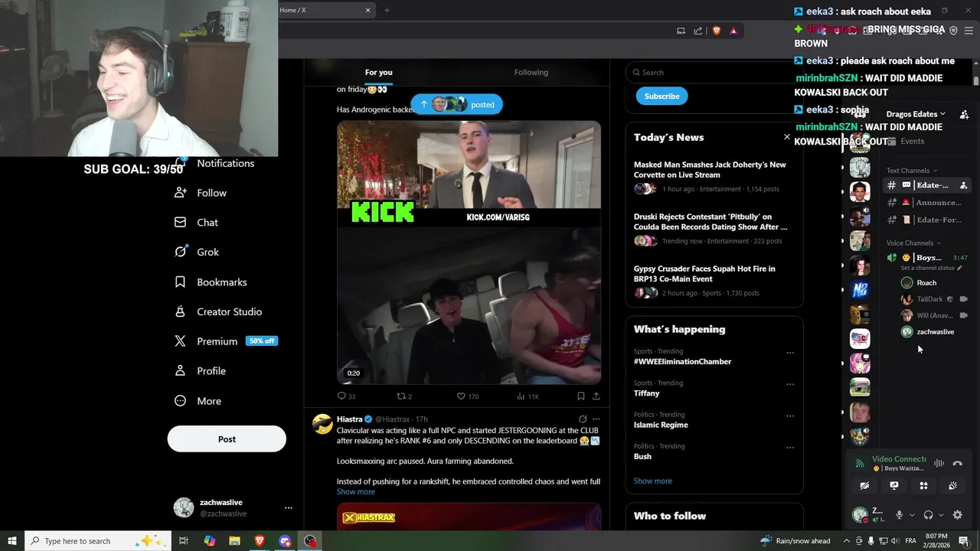Open more options on Hiastra post
Viewport: 980px width, 551px height.
596,419
